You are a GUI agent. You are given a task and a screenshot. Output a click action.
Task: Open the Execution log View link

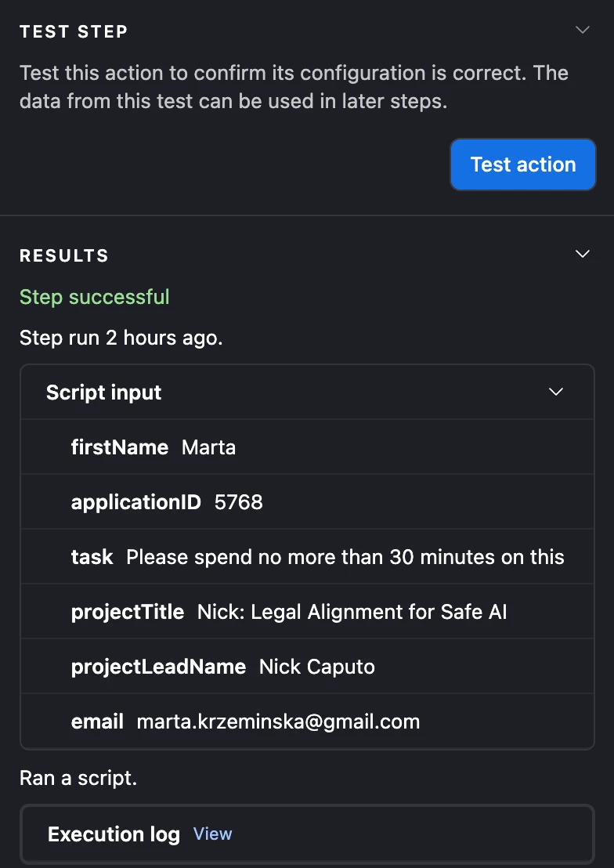[212, 834]
